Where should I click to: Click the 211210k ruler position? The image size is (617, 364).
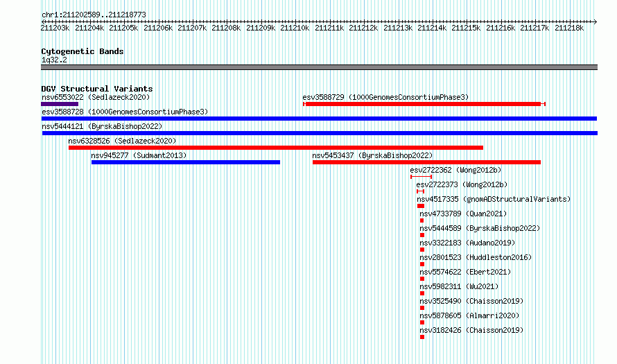click(295, 28)
